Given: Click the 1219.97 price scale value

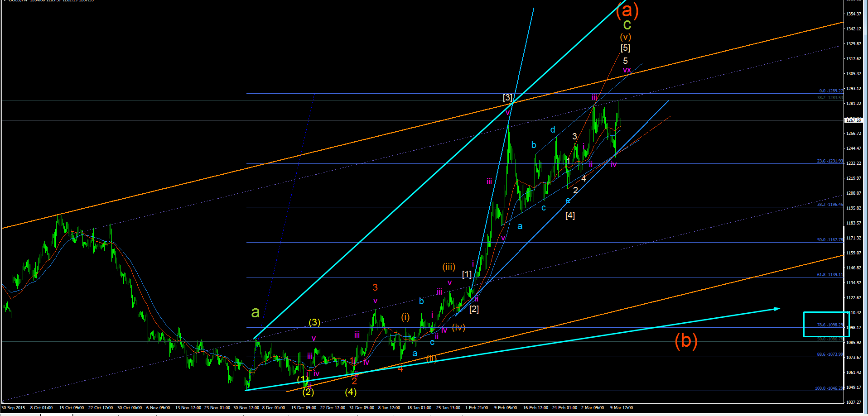Looking at the screenshot, I should coord(854,178).
